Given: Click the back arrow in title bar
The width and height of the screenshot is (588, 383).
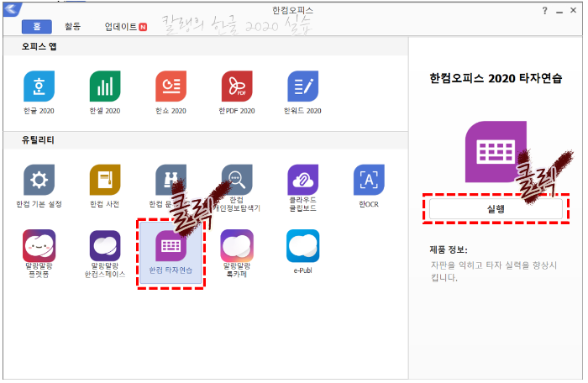Looking at the screenshot, I should pos(12,9).
